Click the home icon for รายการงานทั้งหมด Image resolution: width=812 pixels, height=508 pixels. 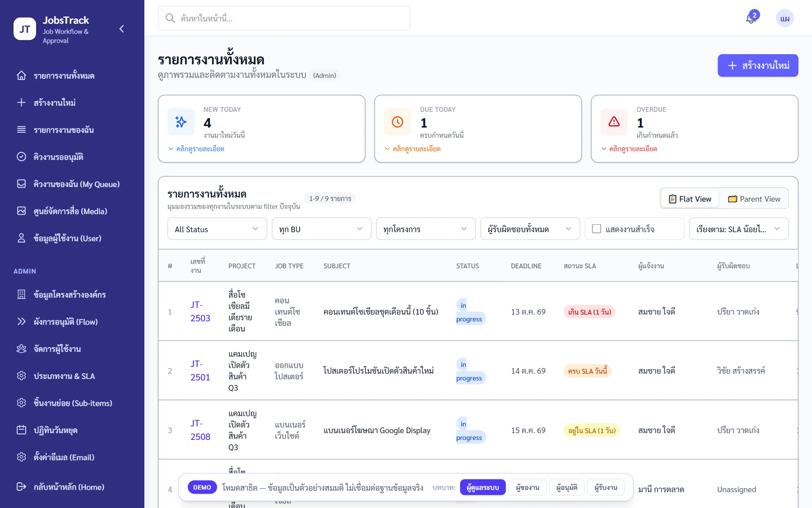[21, 76]
